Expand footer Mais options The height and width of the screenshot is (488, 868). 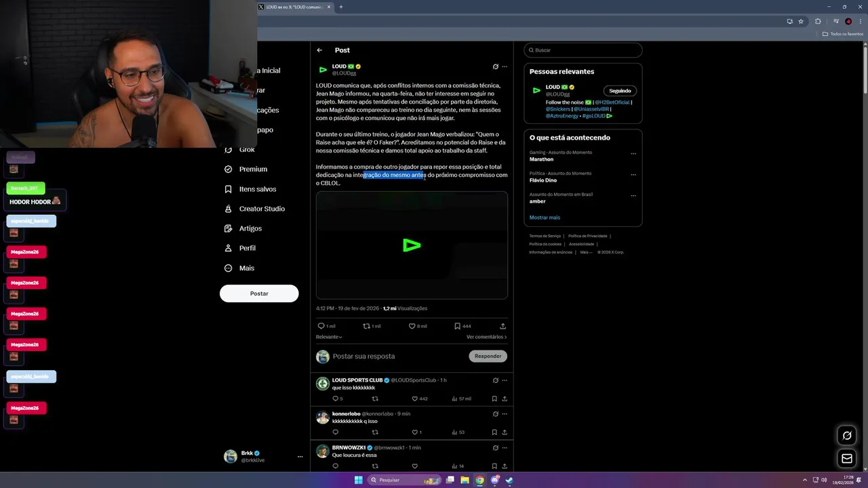585,252
